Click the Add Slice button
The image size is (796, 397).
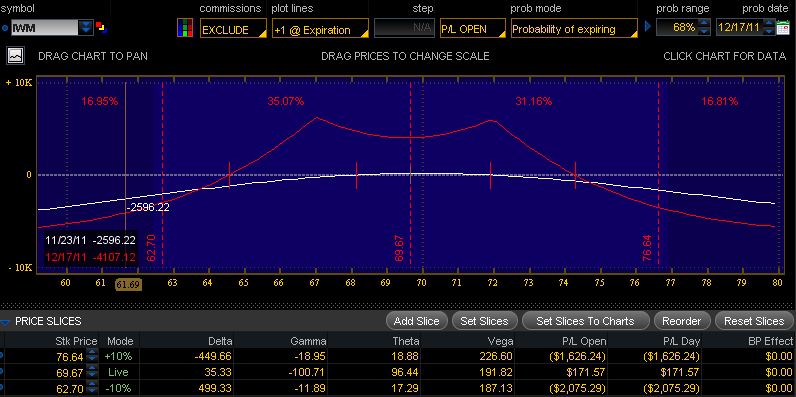click(x=416, y=321)
